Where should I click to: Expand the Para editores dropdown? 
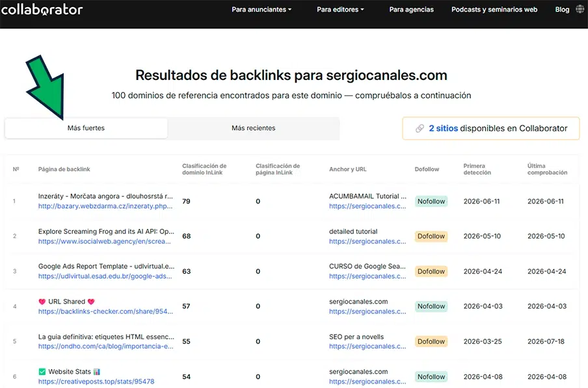[x=340, y=10]
